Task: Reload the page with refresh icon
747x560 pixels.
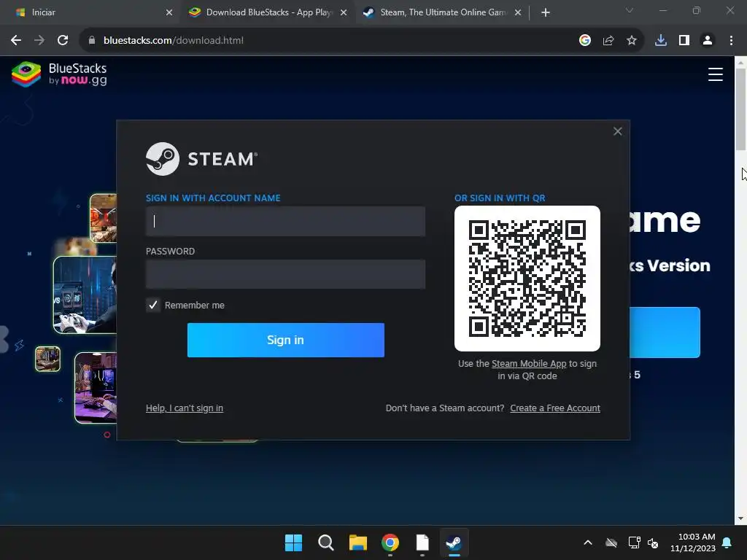Action: point(63,41)
